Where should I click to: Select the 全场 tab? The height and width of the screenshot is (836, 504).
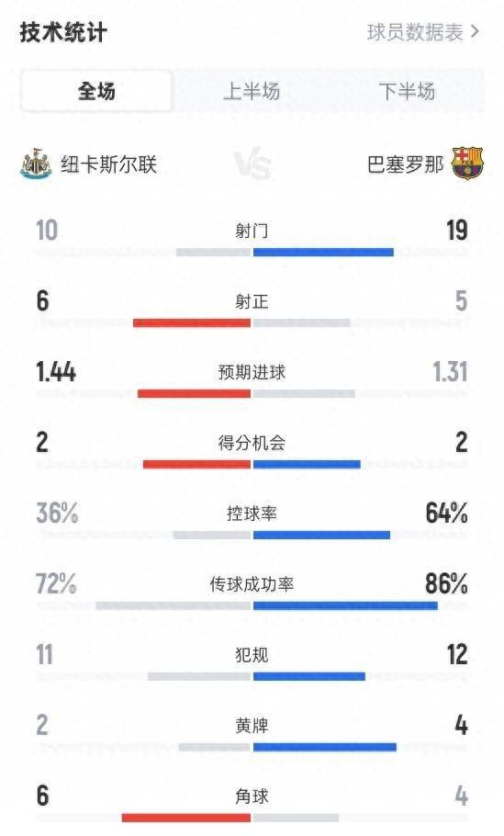pyautogui.click(x=96, y=91)
